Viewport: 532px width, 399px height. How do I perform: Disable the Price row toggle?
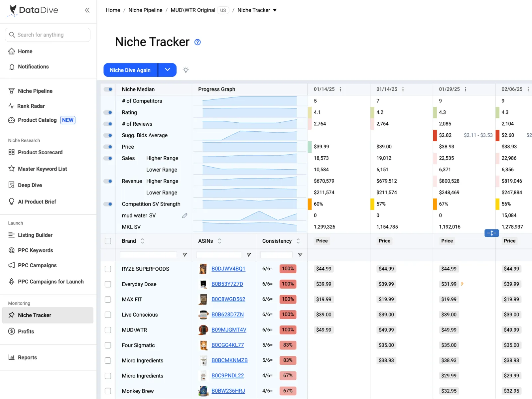tap(108, 147)
